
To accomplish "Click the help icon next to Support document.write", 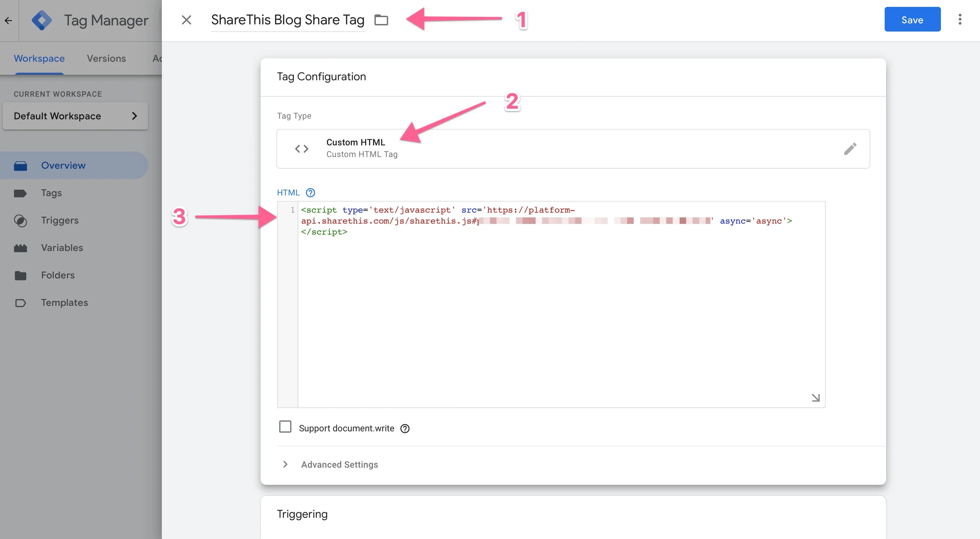I will point(405,428).
